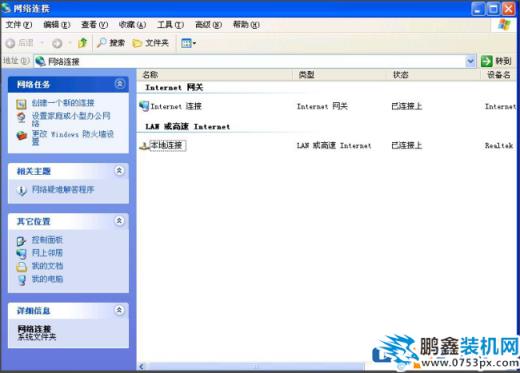Screen dimensions: 520x373
Task: Sort by the 状态 column header
Action: click(434, 75)
